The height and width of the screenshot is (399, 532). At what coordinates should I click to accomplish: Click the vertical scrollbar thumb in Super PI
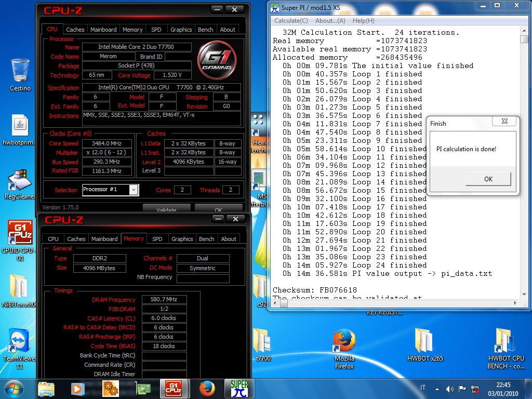(524, 39)
